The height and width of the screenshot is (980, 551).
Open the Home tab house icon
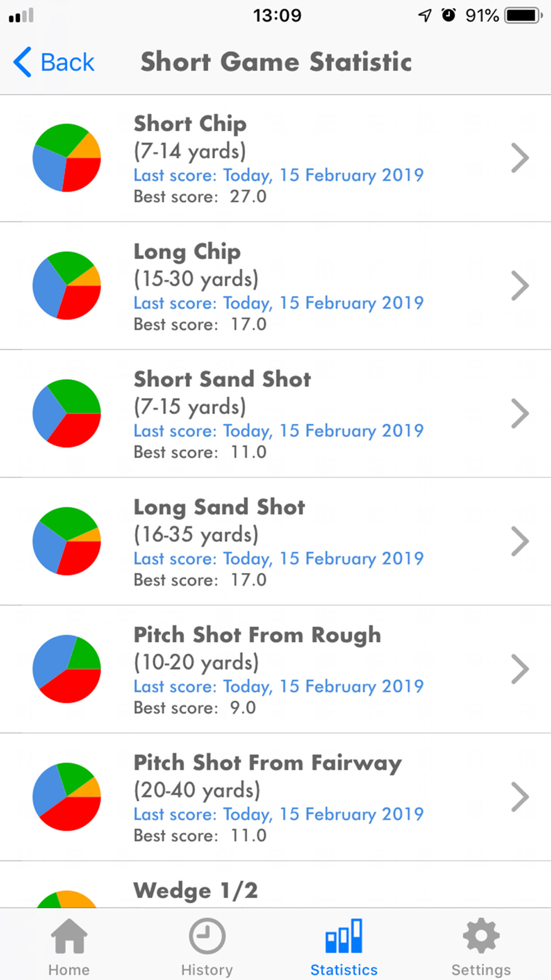pos(69,935)
